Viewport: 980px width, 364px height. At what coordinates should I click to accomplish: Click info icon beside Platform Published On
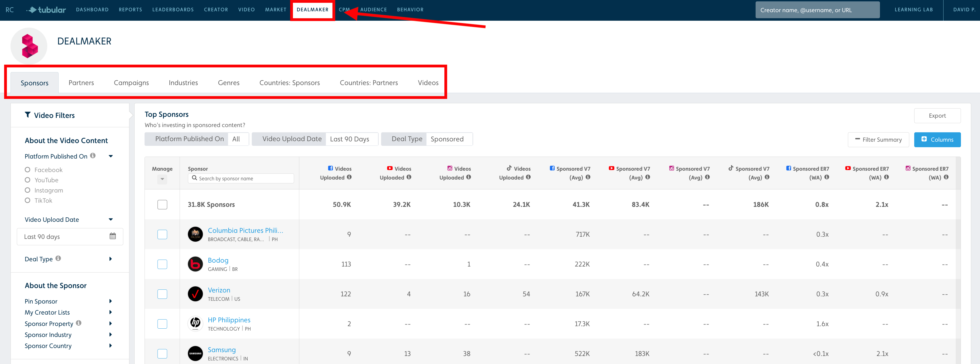click(x=93, y=156)
